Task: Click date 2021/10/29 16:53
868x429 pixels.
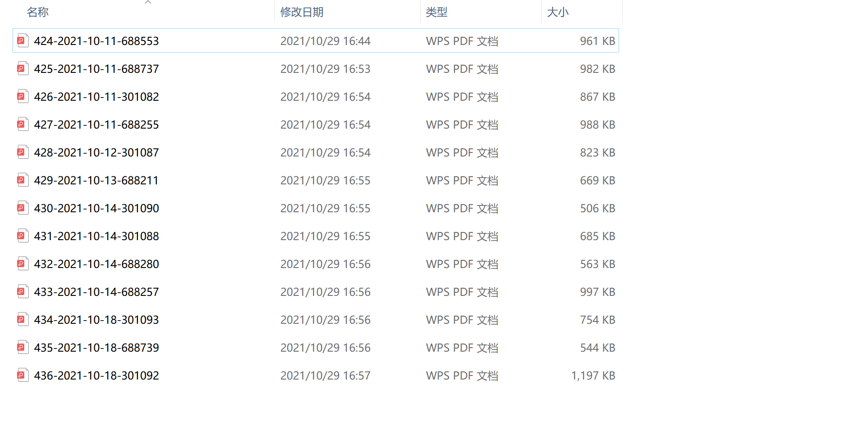Action: click(325, 69)
